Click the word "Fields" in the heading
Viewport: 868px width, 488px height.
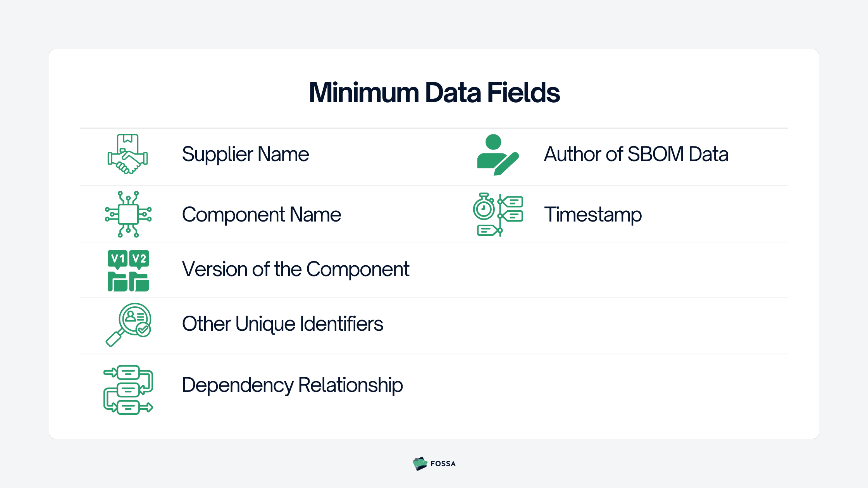click(x=523, y=93)
